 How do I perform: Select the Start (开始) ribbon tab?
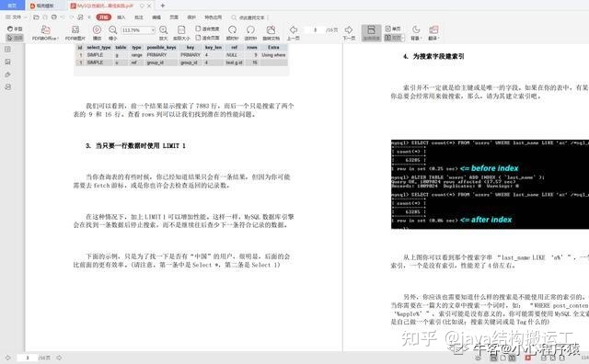pyautogui.click(x=104, y=17)
